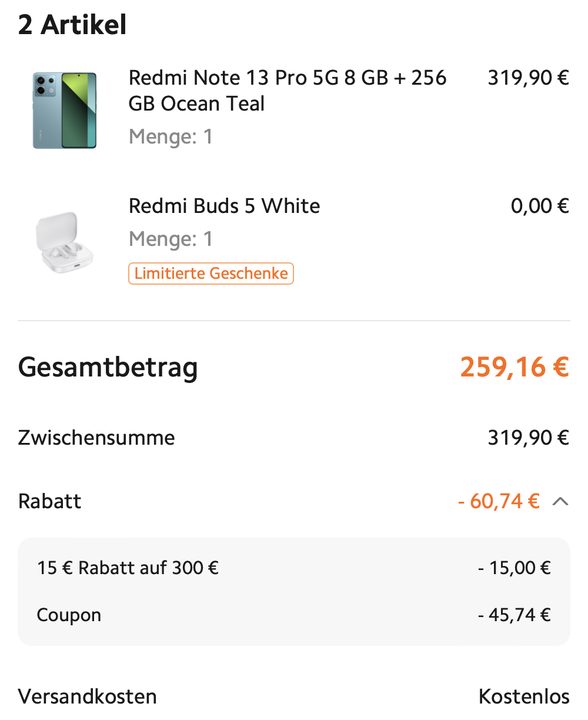Click the 0,00 € earbuds price
Viewport: 588px width, 720px height.
pos(539,206)
